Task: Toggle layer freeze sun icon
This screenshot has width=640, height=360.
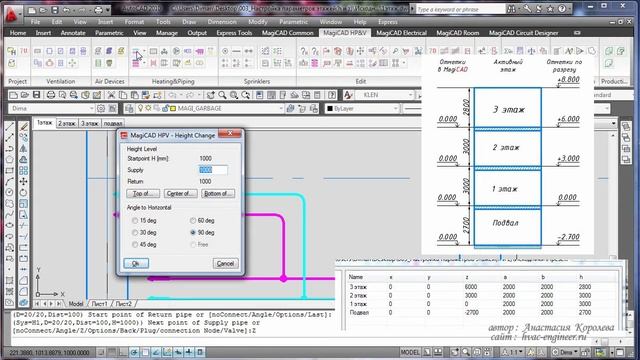Action: [149, 109]
